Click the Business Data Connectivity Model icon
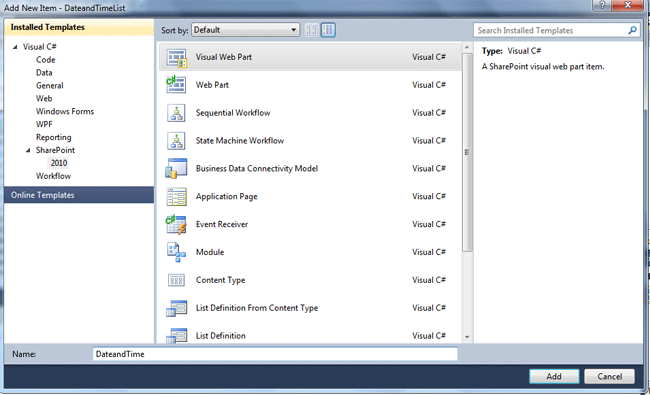The image size is (650, 395). click(x=176, y=168)
